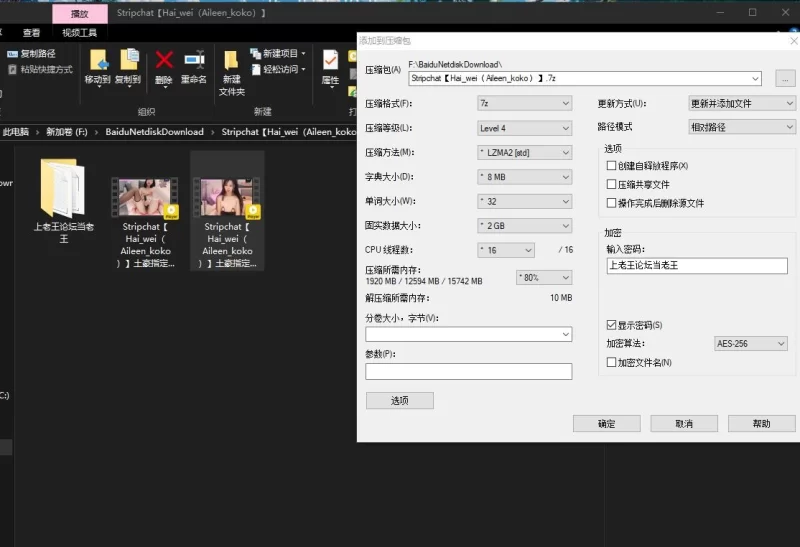Open the 80% memory usage dropdown

544,278
